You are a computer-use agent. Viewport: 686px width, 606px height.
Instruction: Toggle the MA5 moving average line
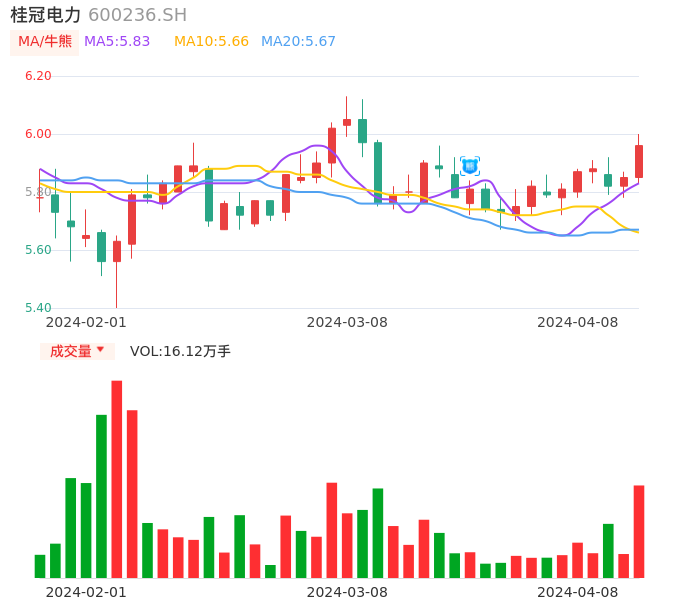pos(117,42)
